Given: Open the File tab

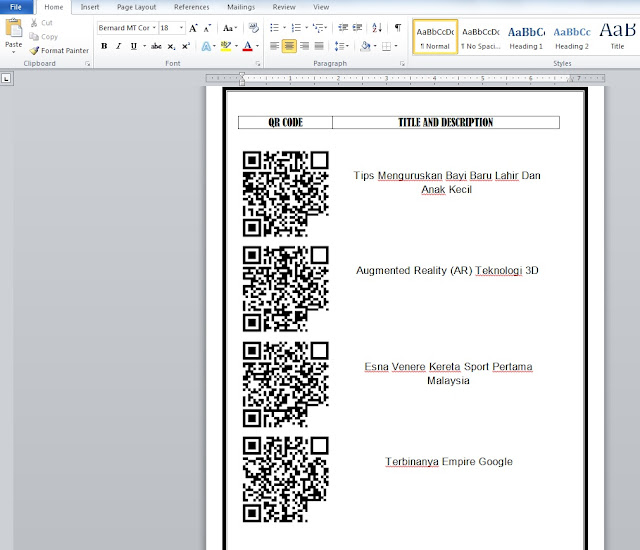Looking at the screenshot, I should click(x=16, y=7).
